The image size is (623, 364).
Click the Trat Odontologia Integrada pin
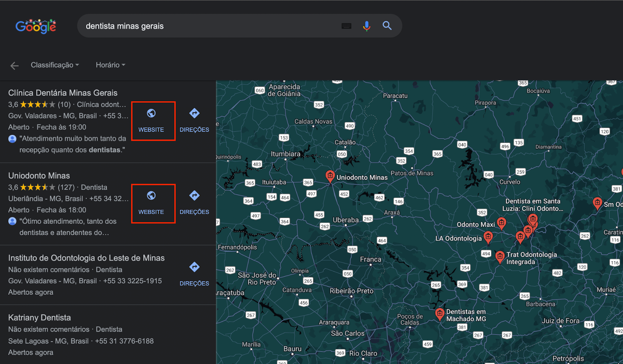500,257
